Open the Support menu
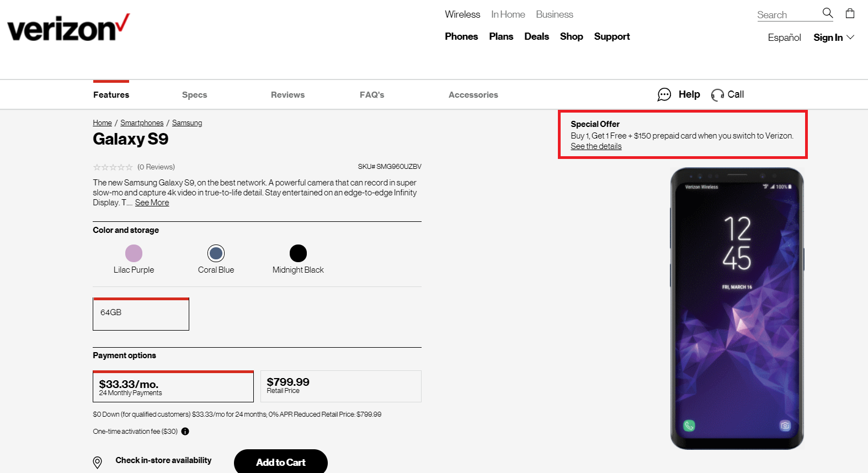 coord(612,36)
